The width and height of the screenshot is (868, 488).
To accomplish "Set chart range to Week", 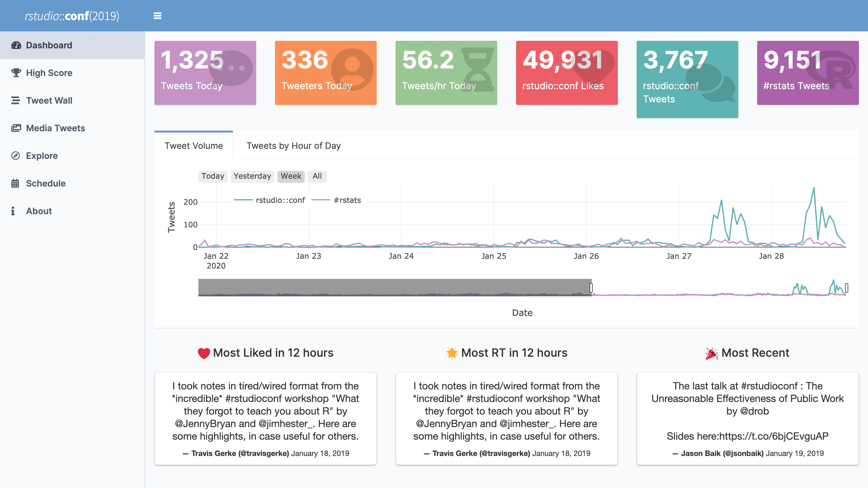I will click(x=291, y=176).
